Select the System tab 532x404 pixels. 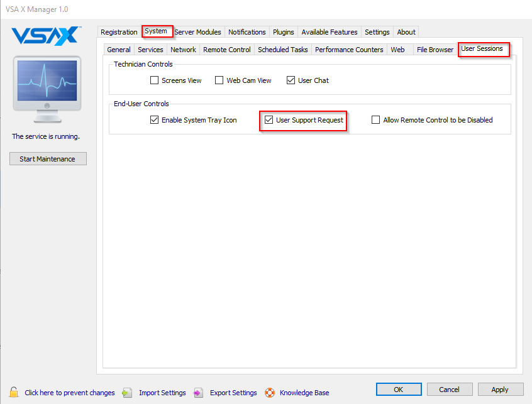pyautogui.click(x=156, y=31)
